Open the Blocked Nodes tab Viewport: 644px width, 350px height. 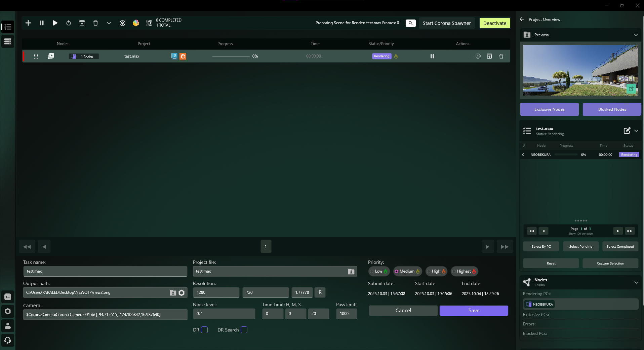612,109
